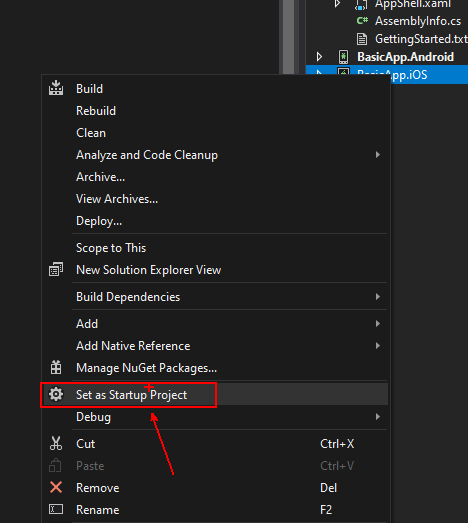Open AssemblyInfo.cs in Solution Explorer
Screen dimensions: 468x523
(x=418, y=21)
